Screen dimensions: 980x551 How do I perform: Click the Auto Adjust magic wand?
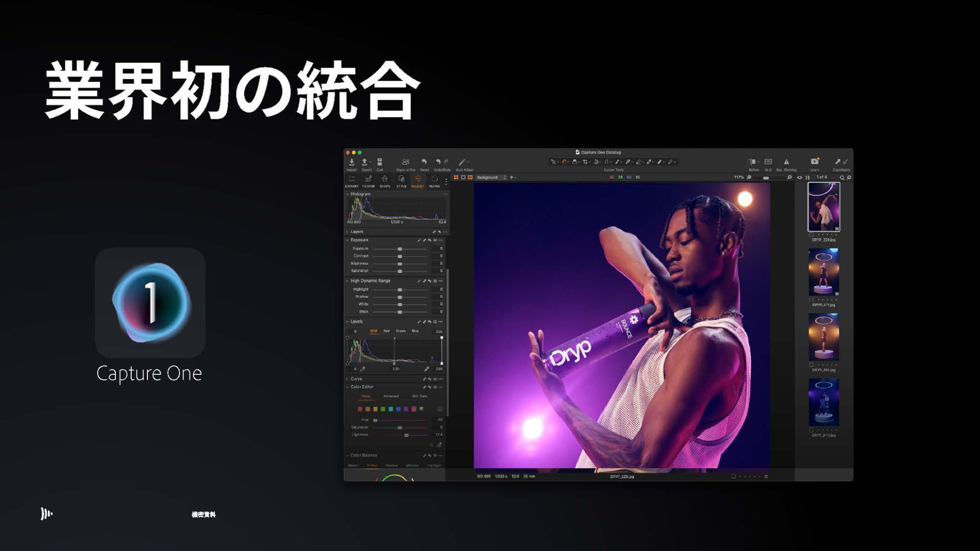[x=462, y=162]
